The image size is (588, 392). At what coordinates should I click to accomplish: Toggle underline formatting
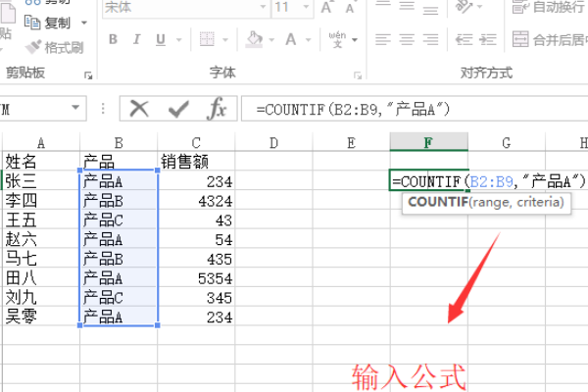point(161,39)
